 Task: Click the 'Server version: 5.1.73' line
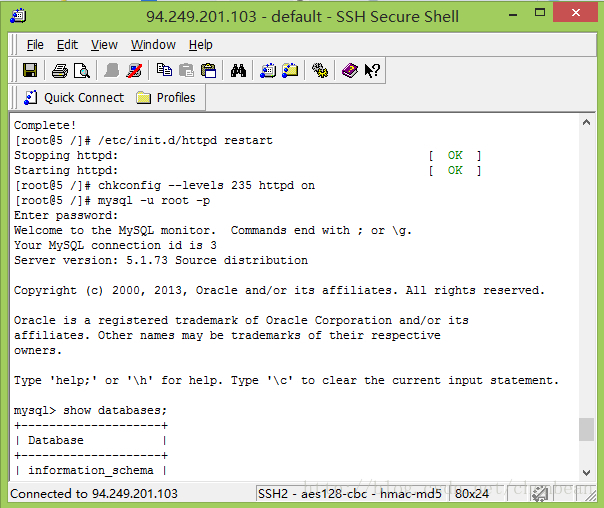tap(161, 261)
